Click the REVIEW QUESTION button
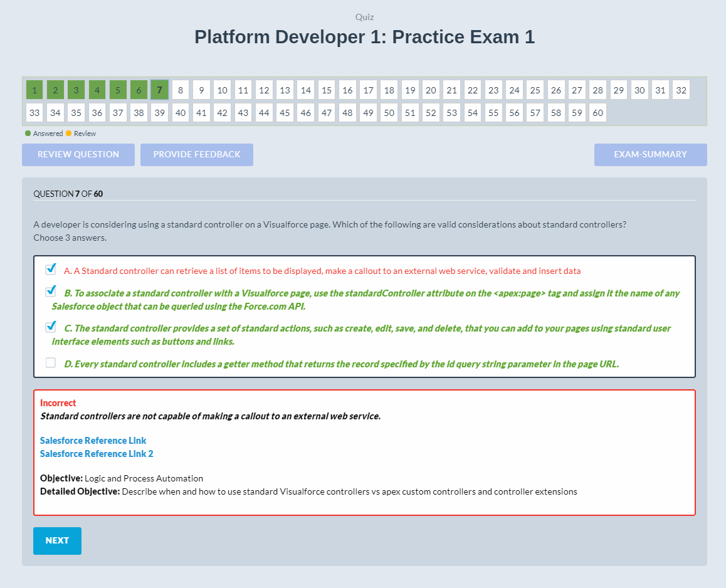 (78, 154)
